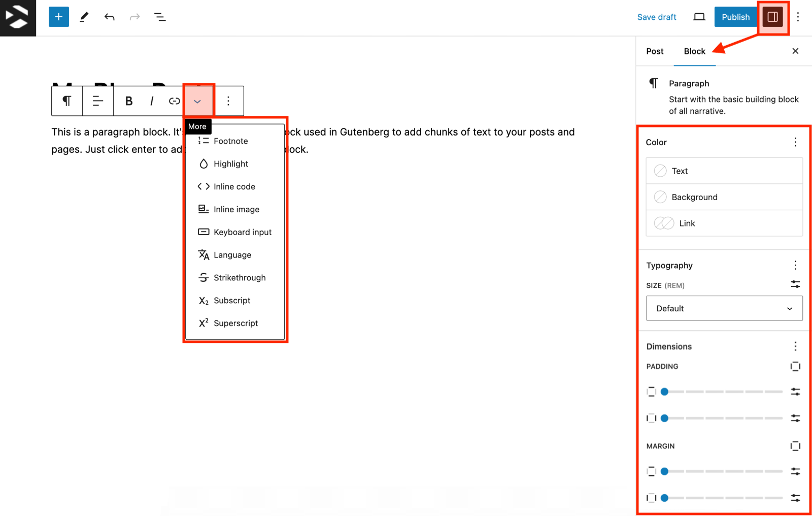Toggle Bold formatting
Viewport: 812px width, 516px height.
click(129, 101)
